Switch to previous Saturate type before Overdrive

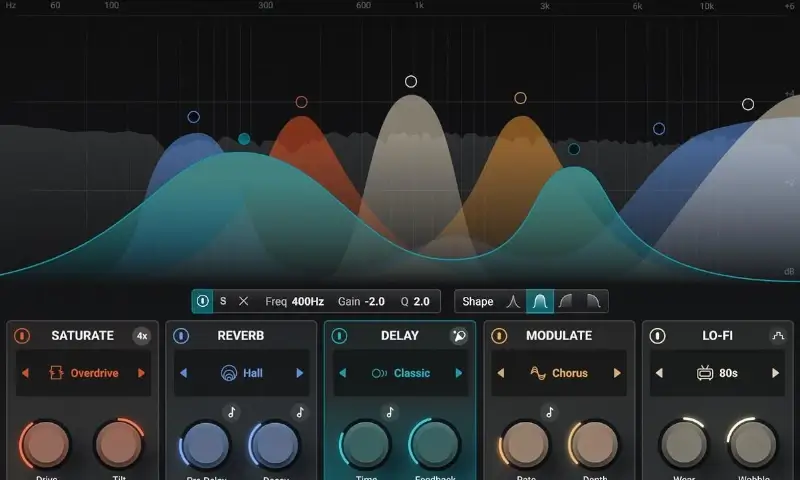click(x=23, y=373)
